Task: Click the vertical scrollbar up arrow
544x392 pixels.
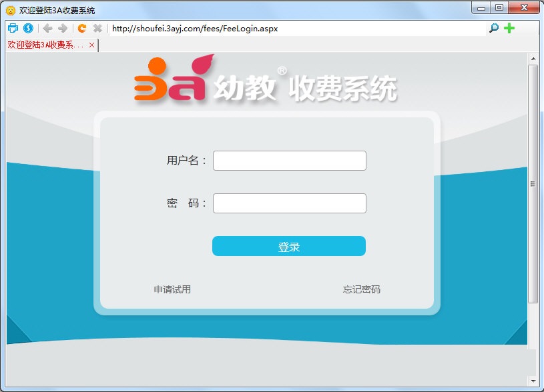Action: pyautogui.click(x=534, y=59)
